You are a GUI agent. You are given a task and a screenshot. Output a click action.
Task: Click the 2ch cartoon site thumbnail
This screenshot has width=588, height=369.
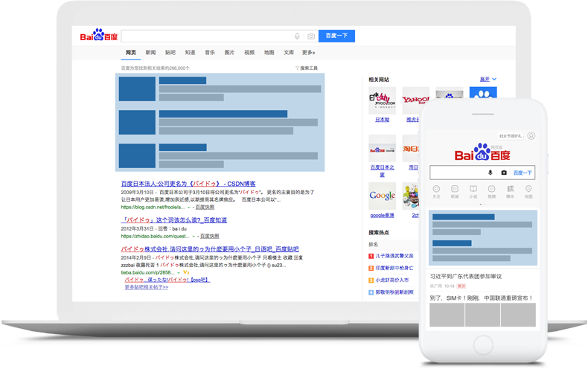pos(411,196)
